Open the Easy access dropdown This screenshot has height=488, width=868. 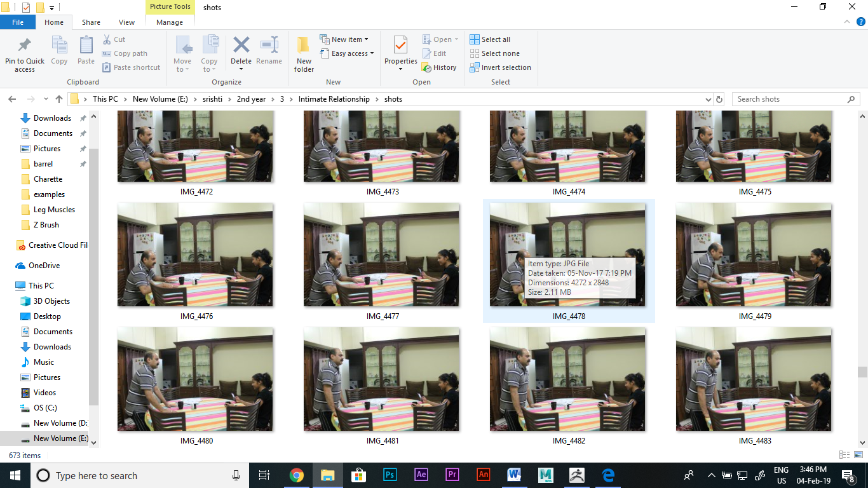coord(346,53)
